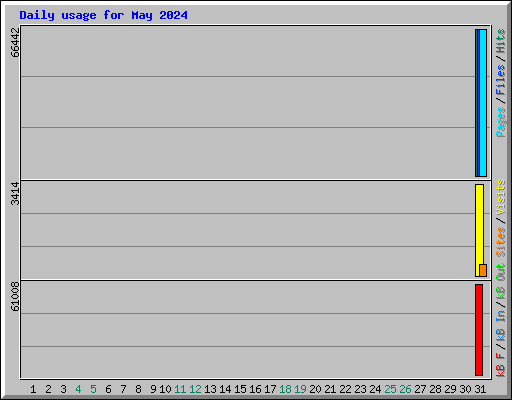
Task: Click day 15 on the x-axis
Action: click(x=240, y=389)
